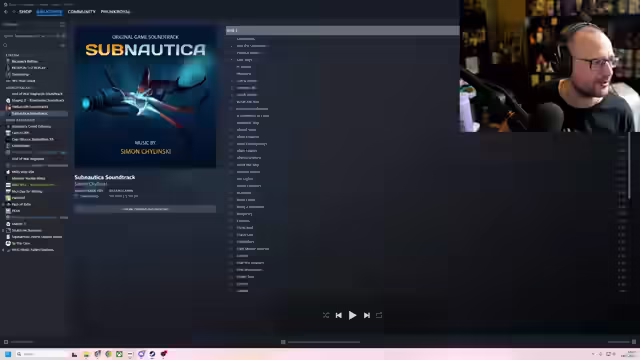Select Path of Exile in the sidebar

tap(21, 204)
